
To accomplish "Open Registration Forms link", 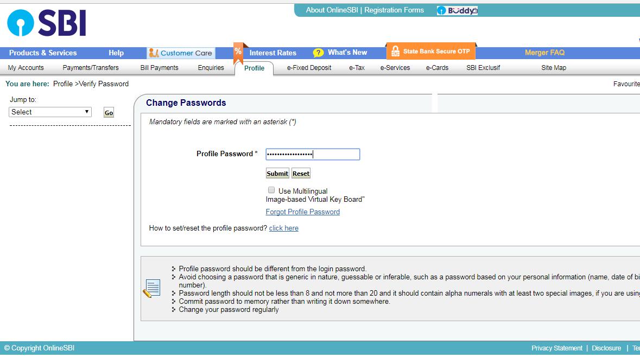I will tap(394, 10).
